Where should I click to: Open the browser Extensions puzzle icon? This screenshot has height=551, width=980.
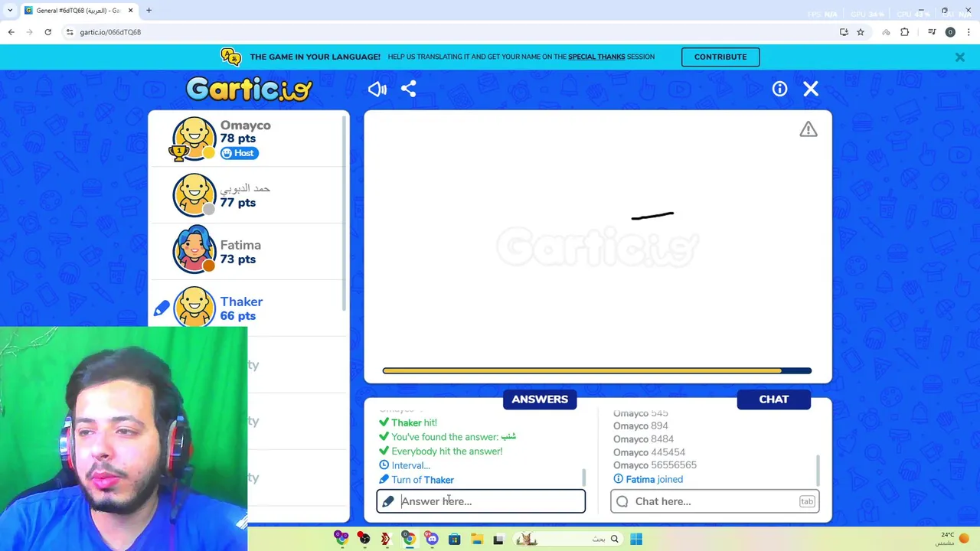click(x=904, y=32)
